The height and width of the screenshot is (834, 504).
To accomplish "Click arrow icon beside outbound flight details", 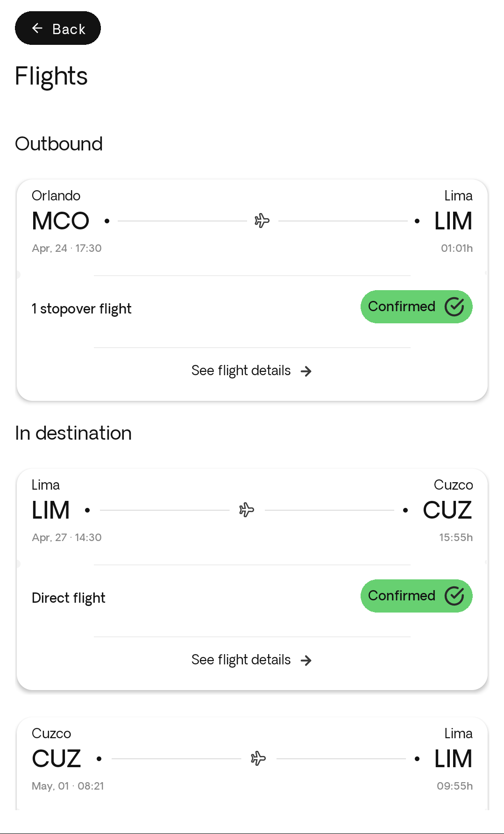I will (306, 371).
